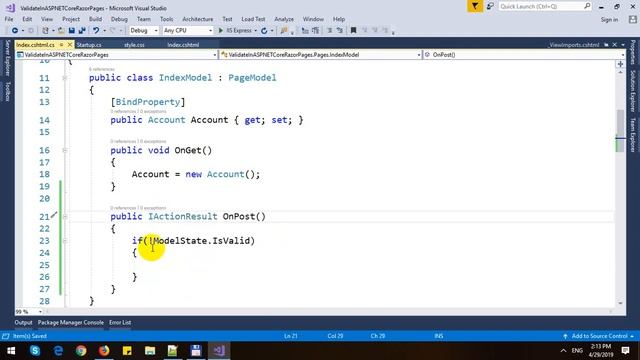Open the Solution Explorer side tab
Screen dimensions: 640x360
pos(633,91)
